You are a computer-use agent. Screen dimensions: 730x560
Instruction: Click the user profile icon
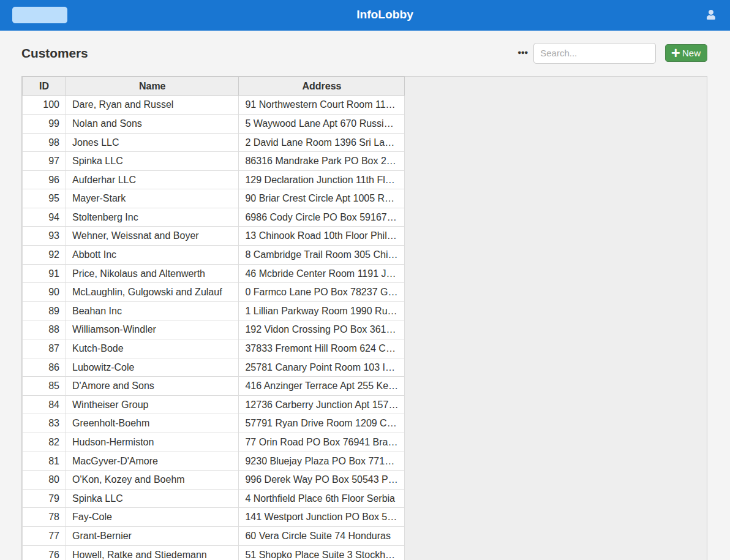711,15
